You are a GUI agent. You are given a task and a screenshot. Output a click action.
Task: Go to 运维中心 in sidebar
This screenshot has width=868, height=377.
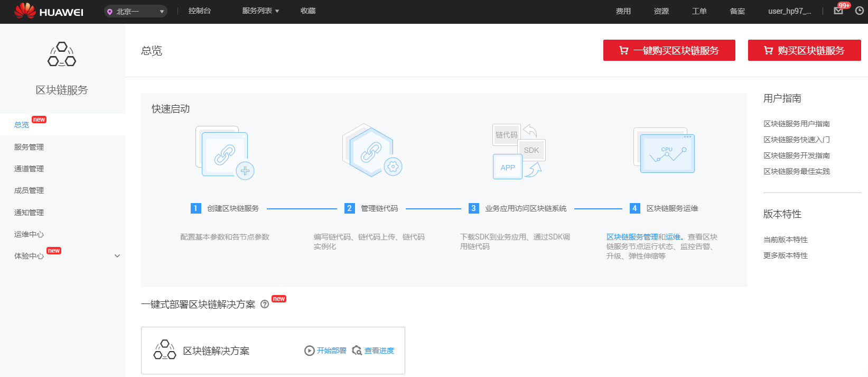pyautogui.click(x=29, y=234)
